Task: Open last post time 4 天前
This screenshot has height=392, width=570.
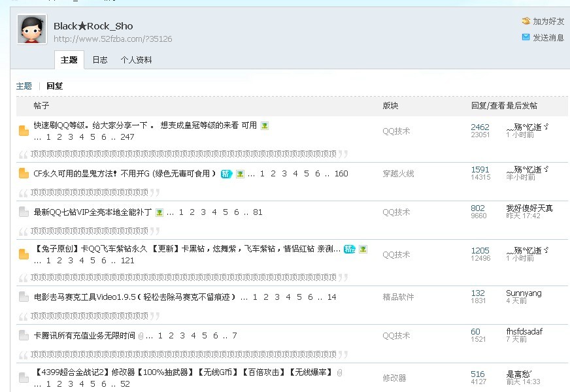Action: pos(516,301)
